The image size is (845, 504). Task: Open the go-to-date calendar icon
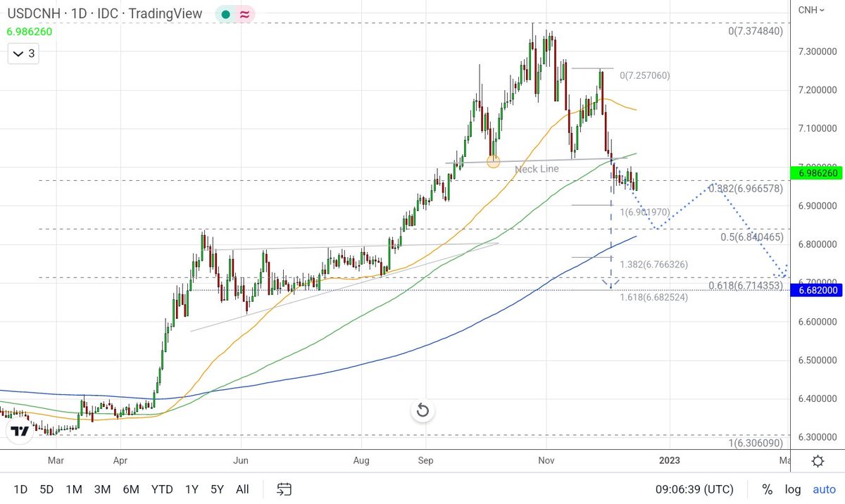284,489
